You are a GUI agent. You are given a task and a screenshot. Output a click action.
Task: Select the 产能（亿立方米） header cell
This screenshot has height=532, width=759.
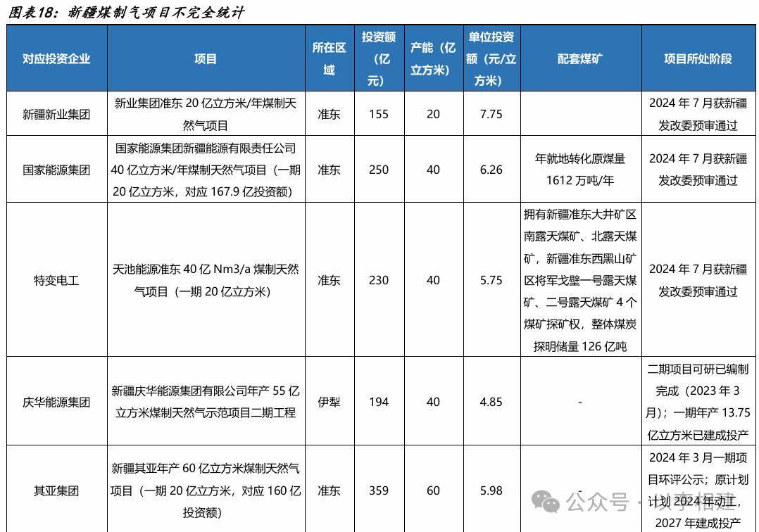[433, 58]
